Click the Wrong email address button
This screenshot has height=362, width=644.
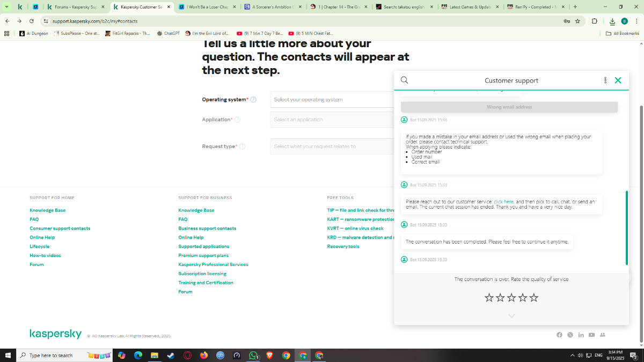509,107
